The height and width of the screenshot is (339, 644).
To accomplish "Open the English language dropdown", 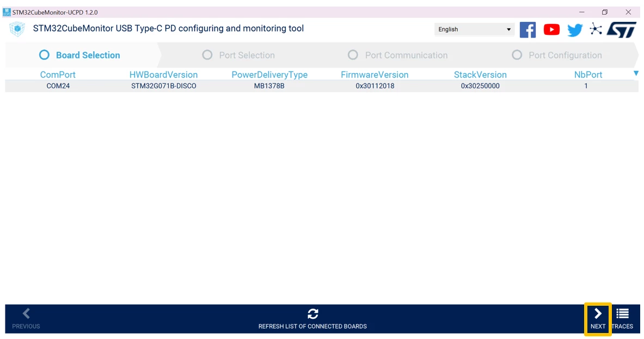I will pyautogui.click(x=474, y=29).
